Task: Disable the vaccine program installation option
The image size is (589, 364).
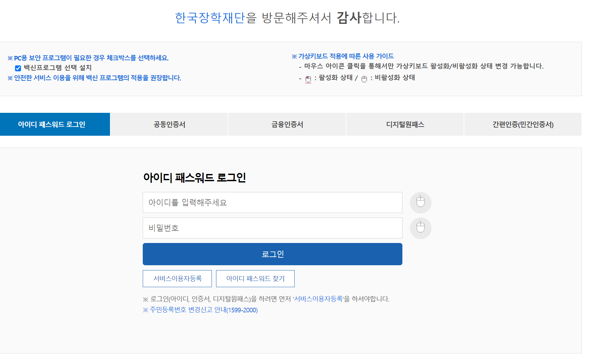Action: [x=18, y=68]
